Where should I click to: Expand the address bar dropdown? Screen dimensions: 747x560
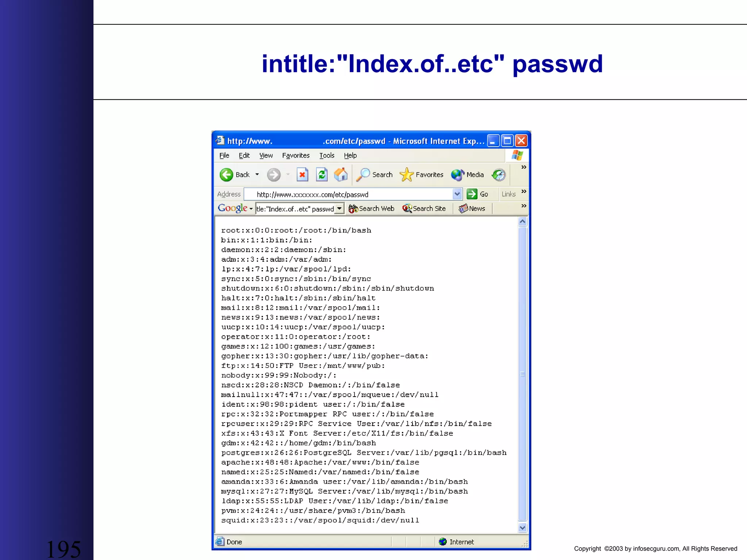[457, 194]
